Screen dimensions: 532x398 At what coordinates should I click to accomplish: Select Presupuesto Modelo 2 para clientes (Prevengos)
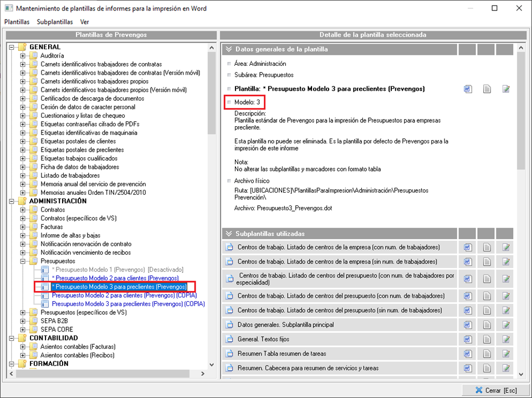[x=115, y=278]
